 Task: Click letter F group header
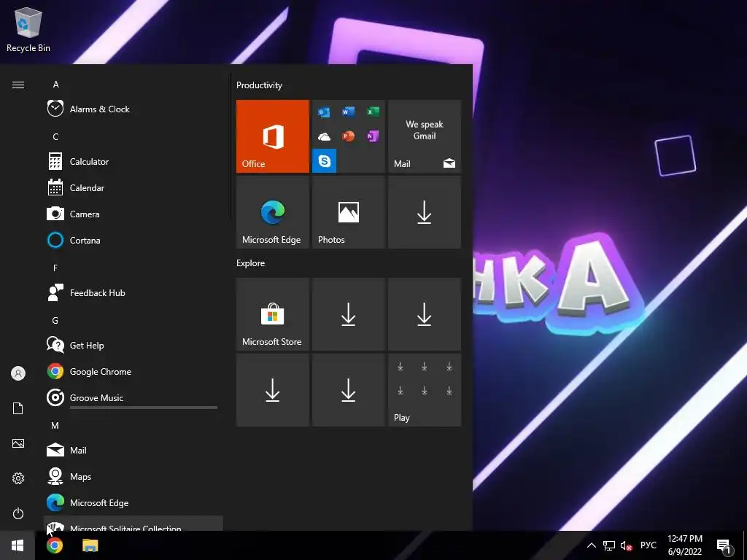(55, 268)
